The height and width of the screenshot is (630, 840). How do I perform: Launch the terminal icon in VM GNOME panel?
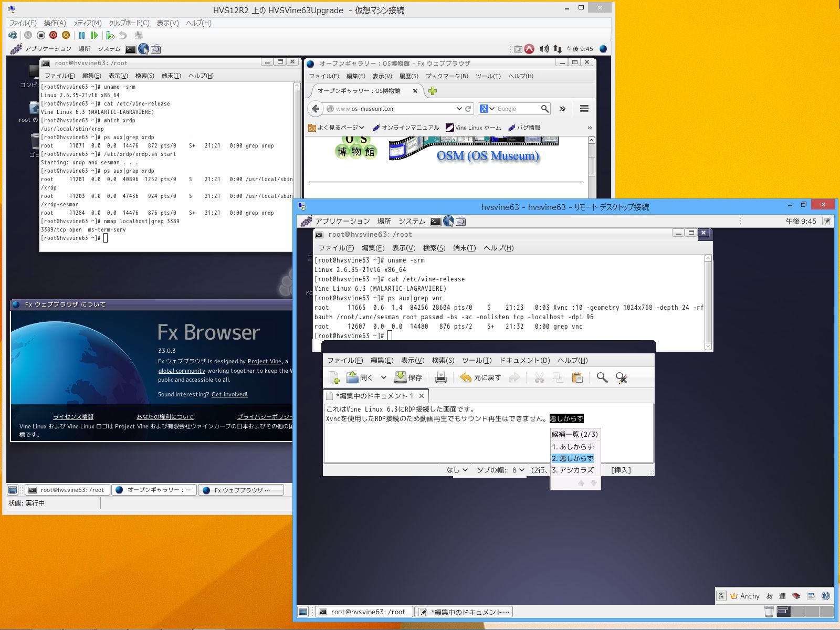[x=131, y=49]
